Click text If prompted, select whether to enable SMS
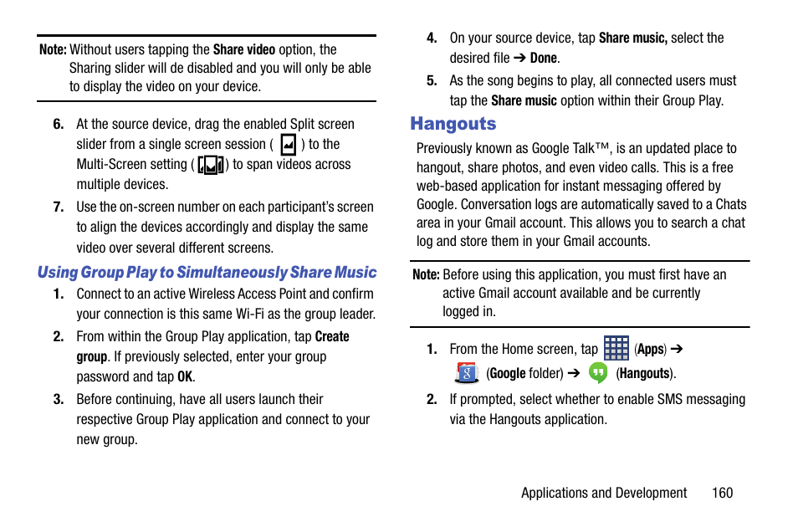The image size is (798, 532). 597,409
